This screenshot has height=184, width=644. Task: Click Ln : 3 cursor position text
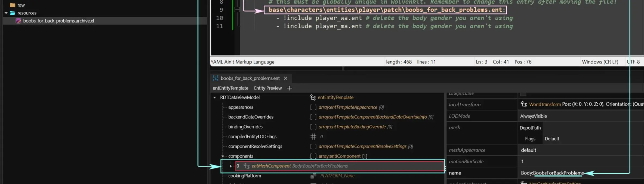[481, 62]
